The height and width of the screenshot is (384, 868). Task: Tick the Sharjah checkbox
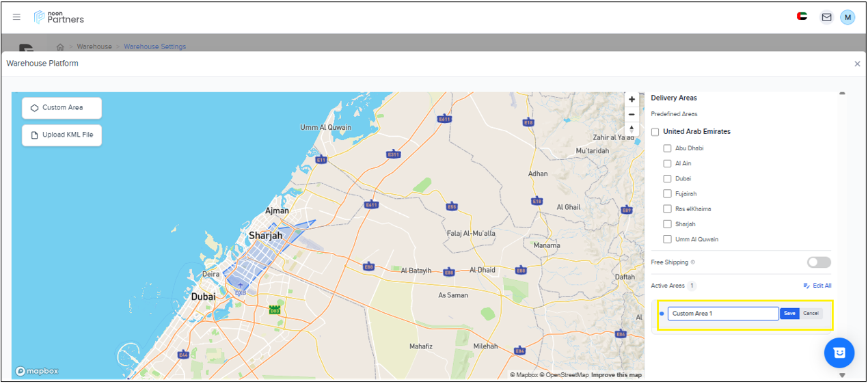668,224
